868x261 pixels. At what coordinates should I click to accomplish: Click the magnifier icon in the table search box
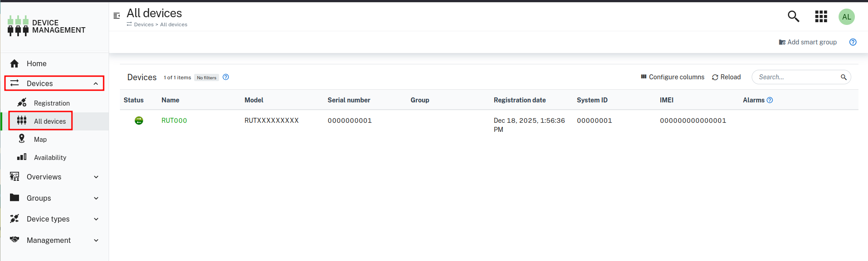844,77
